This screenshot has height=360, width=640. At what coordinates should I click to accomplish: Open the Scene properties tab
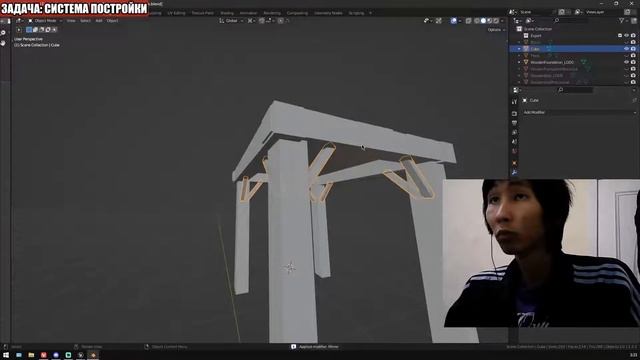tap(514, 142)
